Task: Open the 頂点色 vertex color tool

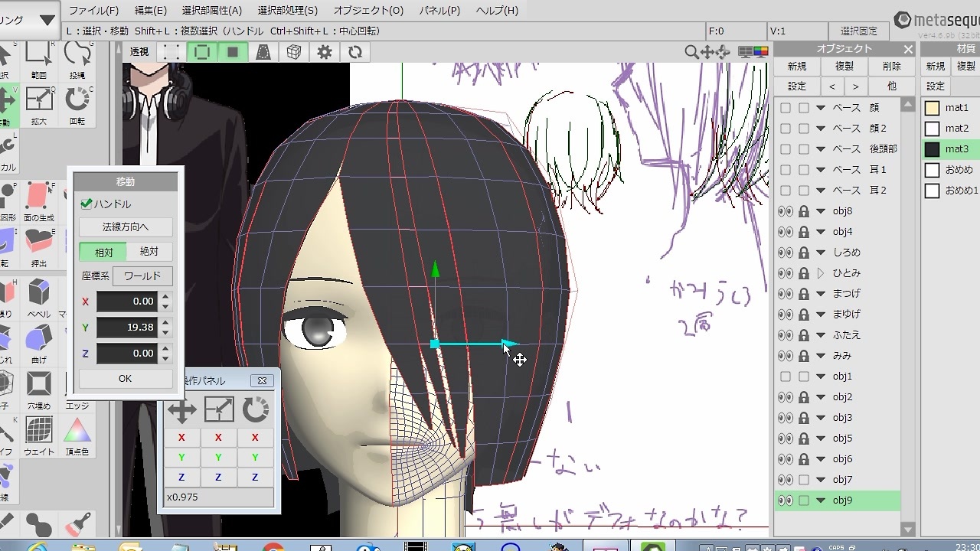Action: tap(77, 436)
